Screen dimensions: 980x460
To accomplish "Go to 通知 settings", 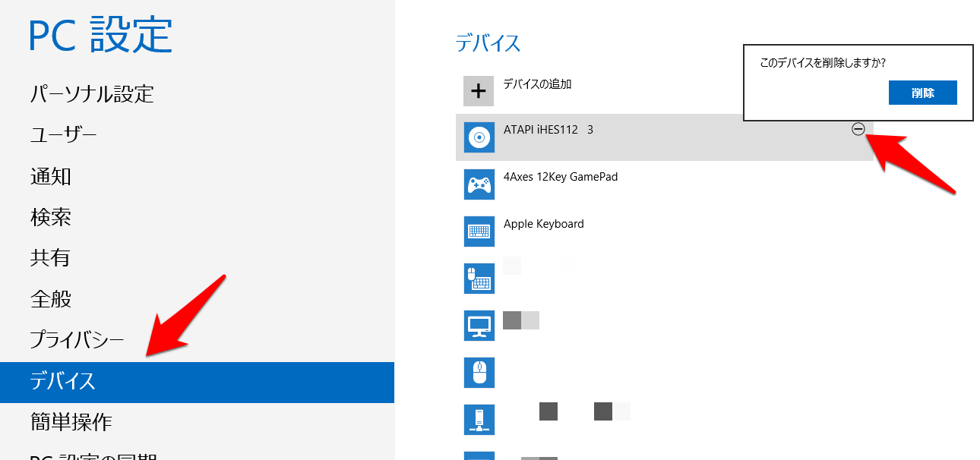I will (x=51, y=177).
